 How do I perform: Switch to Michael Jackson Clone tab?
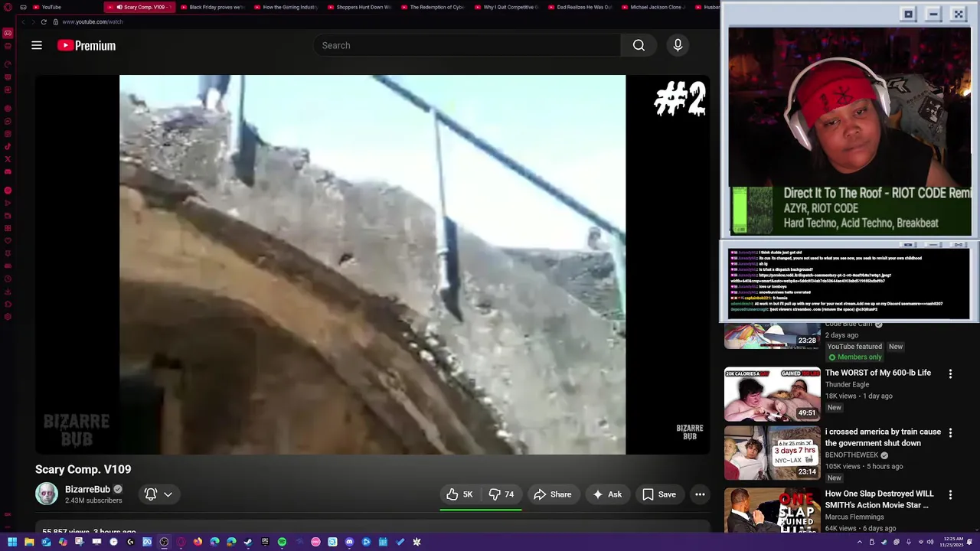click(653, 7)
